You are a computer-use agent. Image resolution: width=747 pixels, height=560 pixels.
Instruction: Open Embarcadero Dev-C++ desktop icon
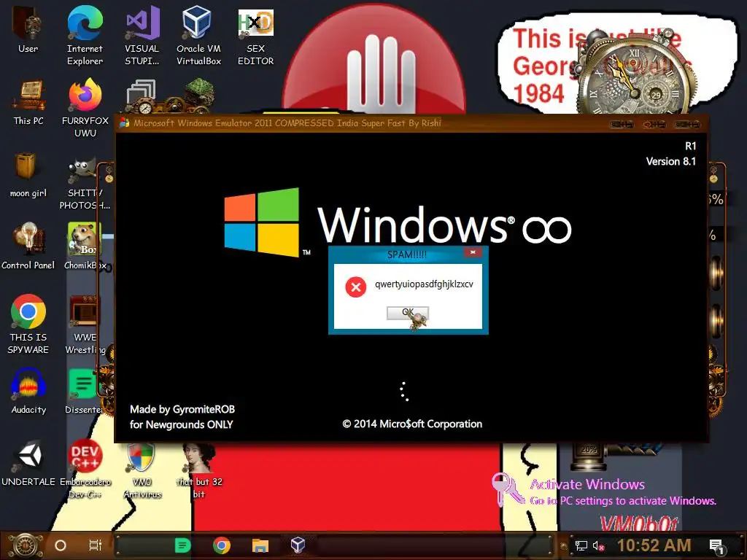pyautogui.click(x=85, y=469)
